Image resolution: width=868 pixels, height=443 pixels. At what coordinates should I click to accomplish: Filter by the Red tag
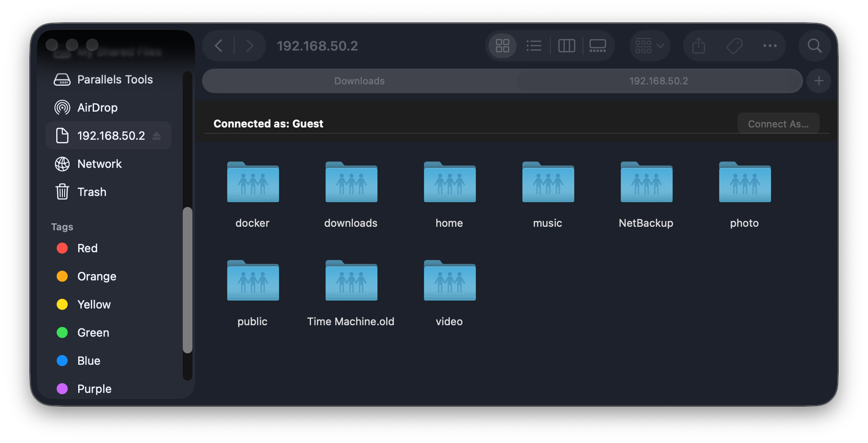[x=108, y=248]
